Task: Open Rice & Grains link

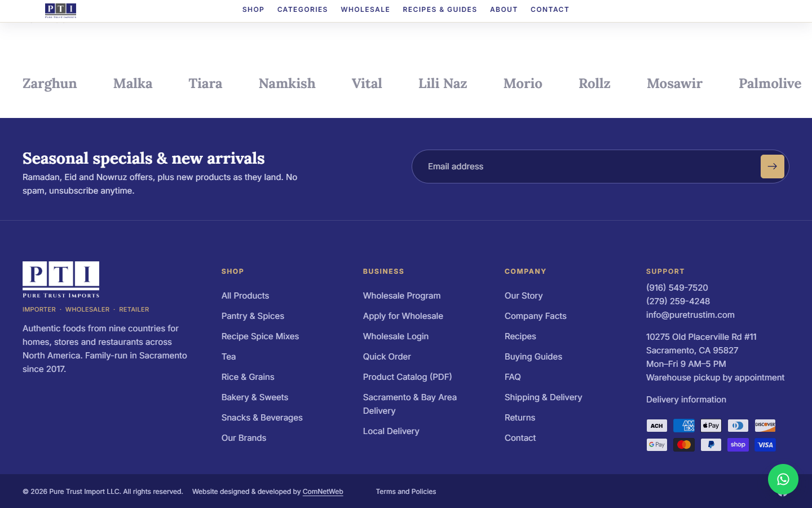Action: pos(248,377)
